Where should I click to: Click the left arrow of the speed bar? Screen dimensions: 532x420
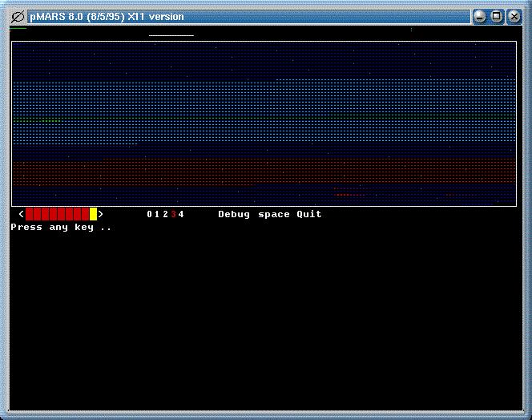21,214
